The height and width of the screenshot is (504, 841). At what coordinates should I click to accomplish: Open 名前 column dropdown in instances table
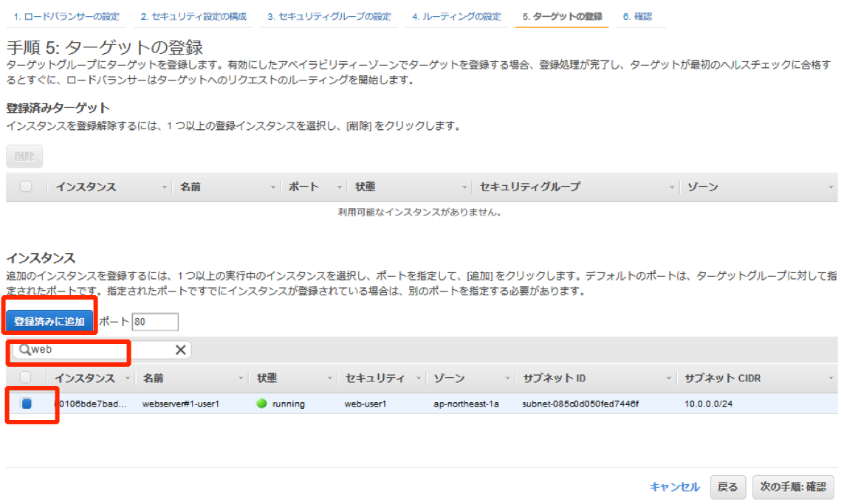(x=240, y=379)
